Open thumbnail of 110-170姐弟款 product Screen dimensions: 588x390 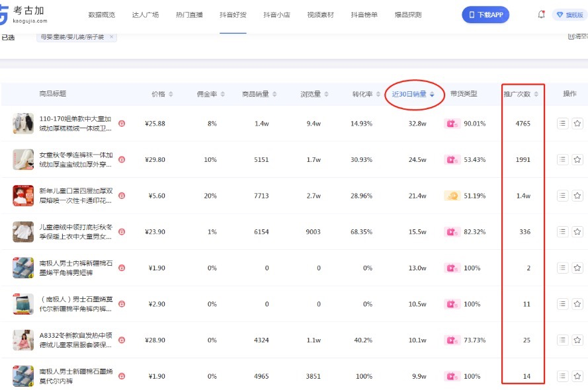pos(23,123)
